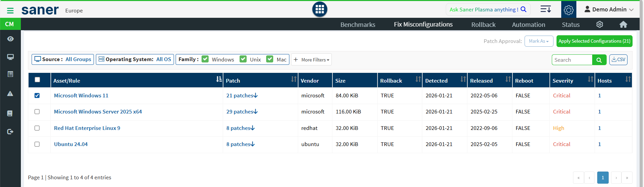644x187 pixels.
Task: Open the app grid launcher icon
Action: point(319,9)
